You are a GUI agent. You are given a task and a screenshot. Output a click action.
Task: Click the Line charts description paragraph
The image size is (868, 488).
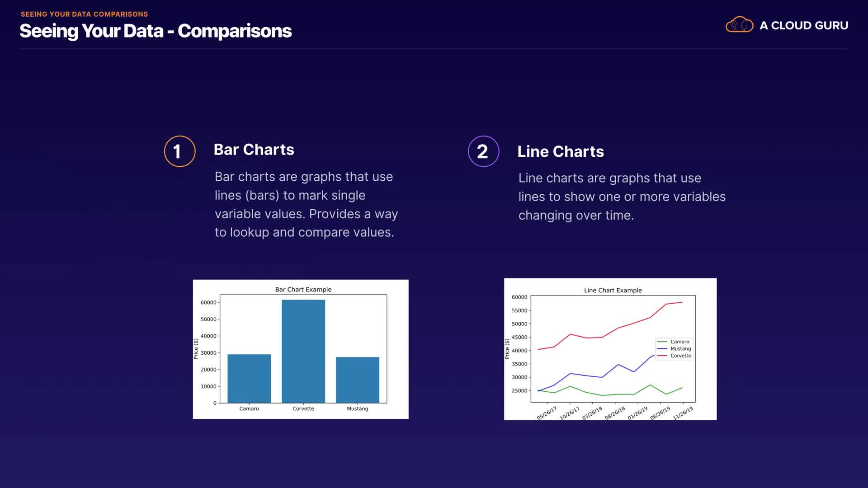622,197
